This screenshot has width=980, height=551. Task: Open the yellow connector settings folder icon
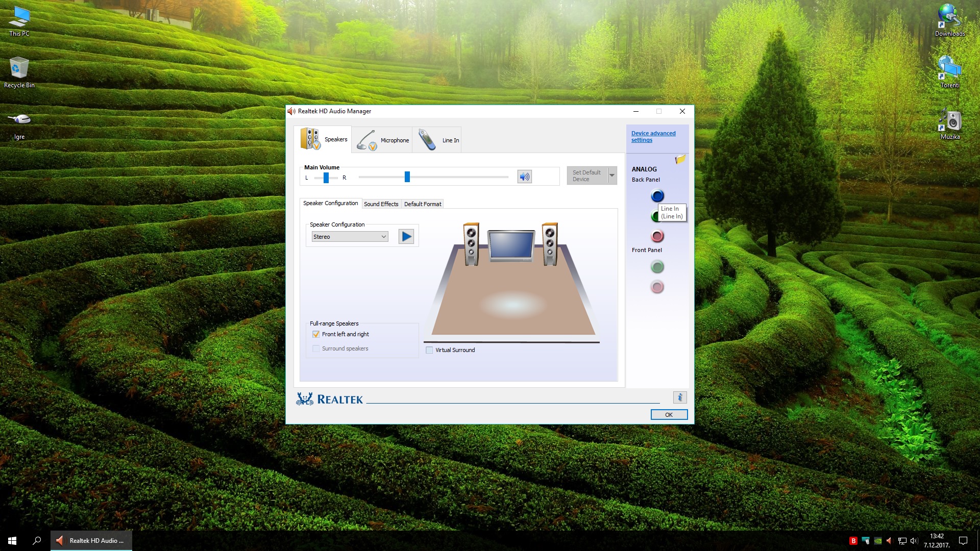680,160
